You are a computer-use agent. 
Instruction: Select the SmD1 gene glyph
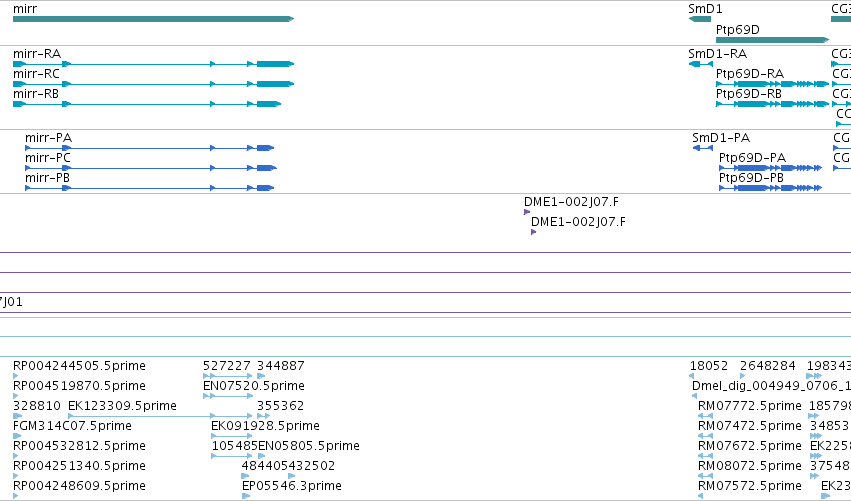pyautogui.click(x=700, y=19)
